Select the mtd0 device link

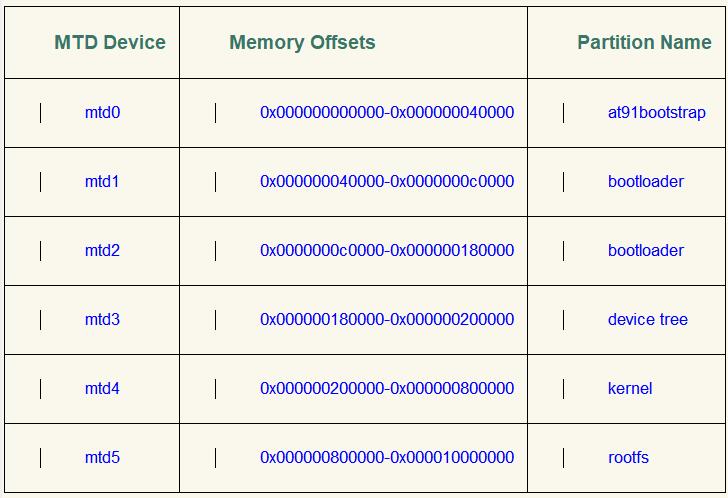tap(102, 113)
